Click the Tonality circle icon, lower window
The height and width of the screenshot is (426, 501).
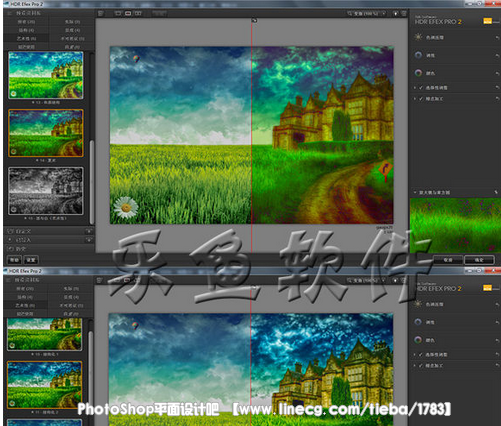418,322
